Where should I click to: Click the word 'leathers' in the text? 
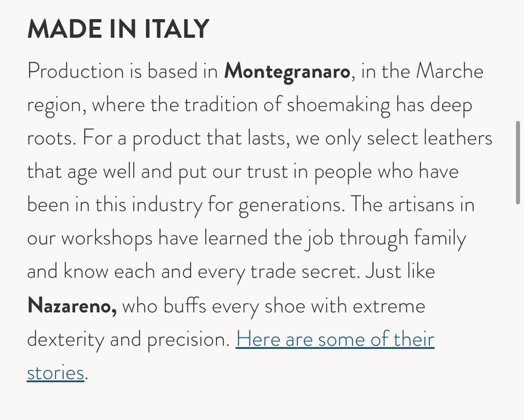(459, 138)
